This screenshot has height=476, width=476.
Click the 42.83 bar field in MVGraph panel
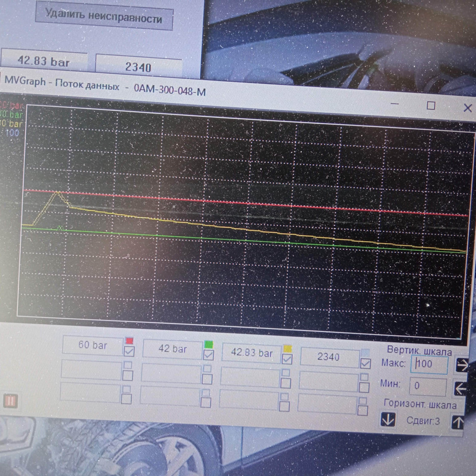click(252, 354)
